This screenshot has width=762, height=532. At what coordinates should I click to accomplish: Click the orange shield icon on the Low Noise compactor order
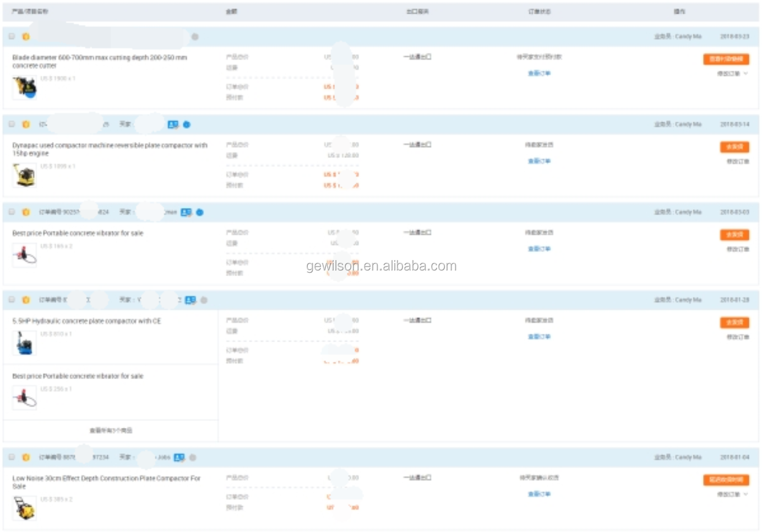pos(26,458)
